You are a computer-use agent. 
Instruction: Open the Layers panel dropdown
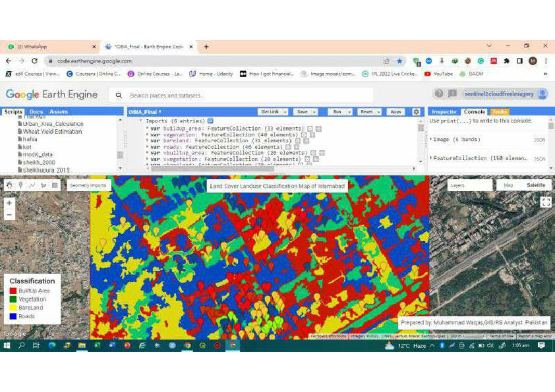469,185
